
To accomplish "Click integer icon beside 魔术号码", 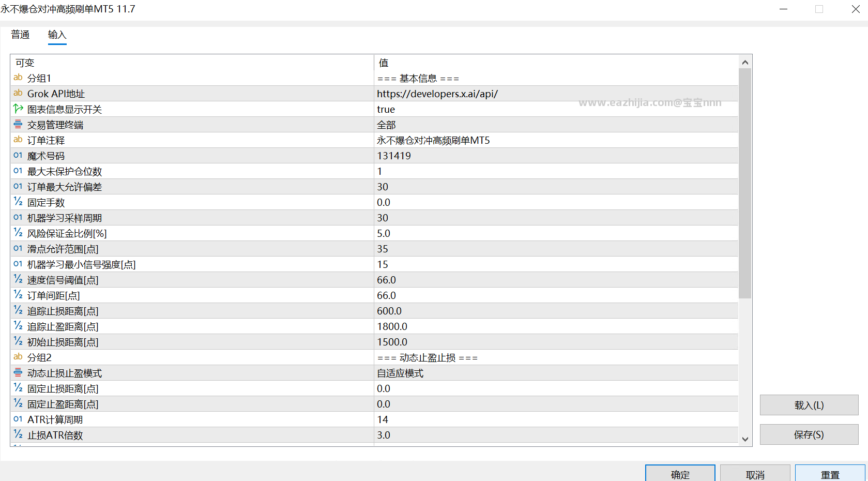I will (x=18, y=155).
